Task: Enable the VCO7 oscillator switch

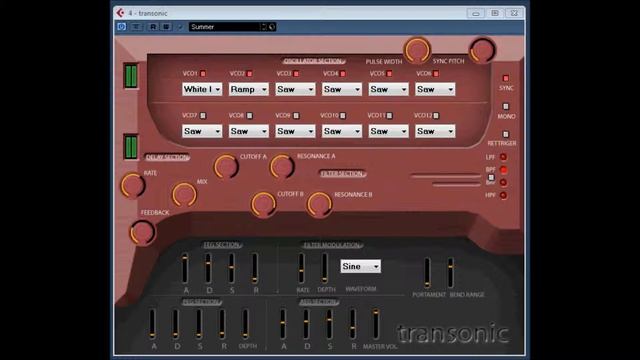Action: pyautogui.click(x=203, y=116)
